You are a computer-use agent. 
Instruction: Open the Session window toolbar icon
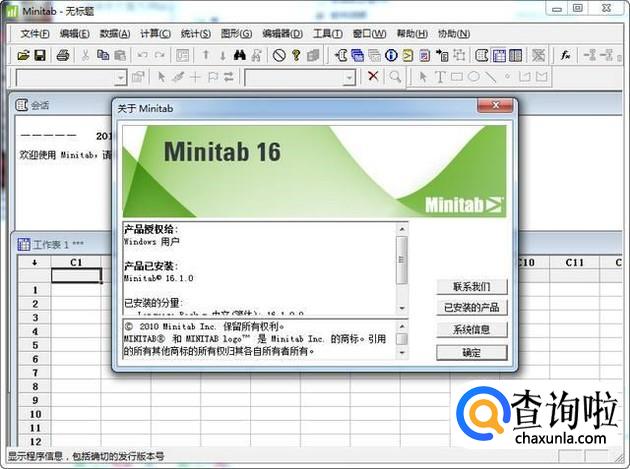tap(481, 55)
